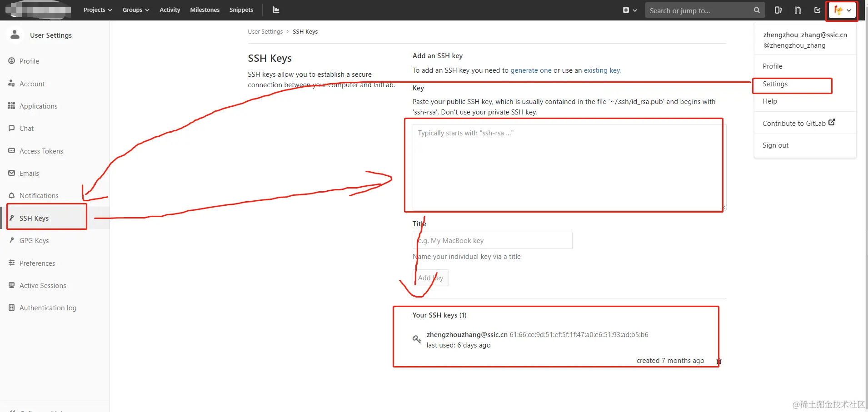Select Profile in the user dropdown menu
The width and height of the screenshot is (868, 412).
pyautogui.click(x=772, y=66)
